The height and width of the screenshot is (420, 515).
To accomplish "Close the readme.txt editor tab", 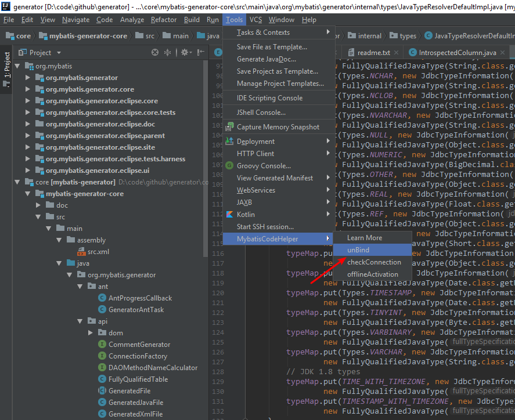I will click(397, 52).
